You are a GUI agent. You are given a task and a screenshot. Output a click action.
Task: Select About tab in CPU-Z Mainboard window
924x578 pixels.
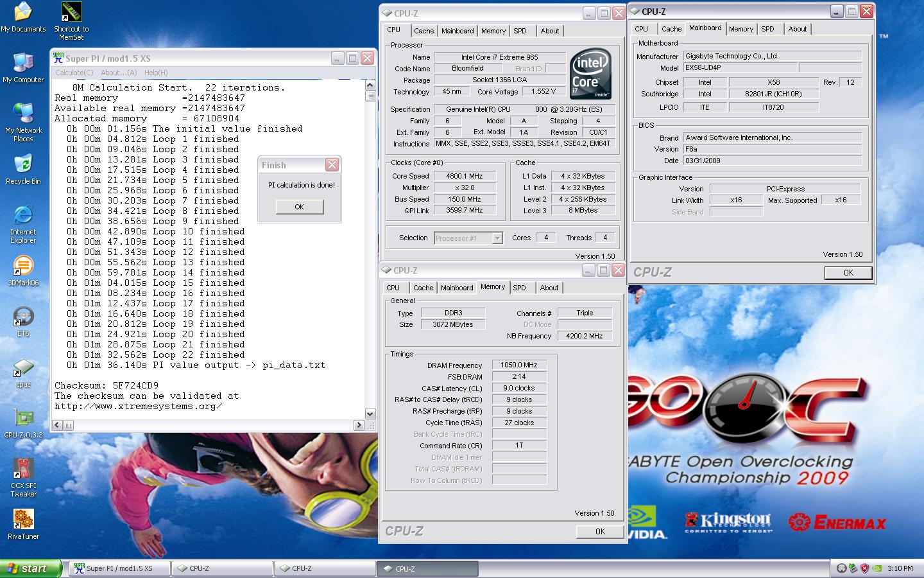798,29
